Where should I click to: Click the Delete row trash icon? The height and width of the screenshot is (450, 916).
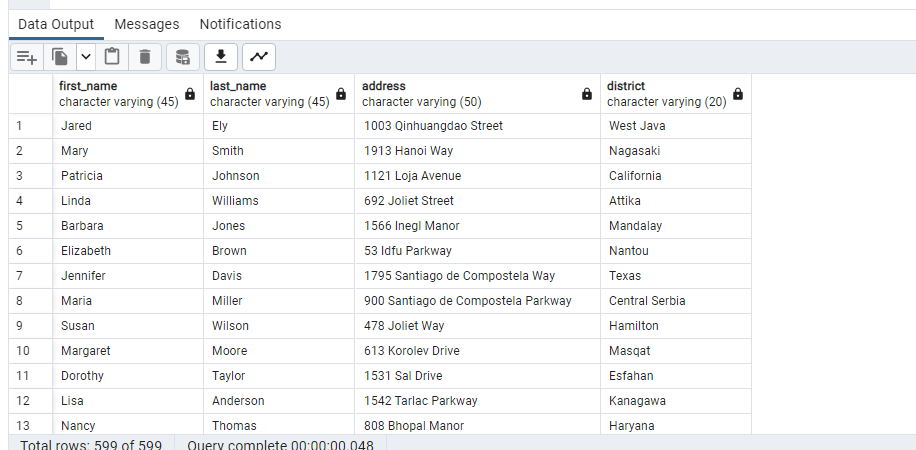[x=145, y=57]
